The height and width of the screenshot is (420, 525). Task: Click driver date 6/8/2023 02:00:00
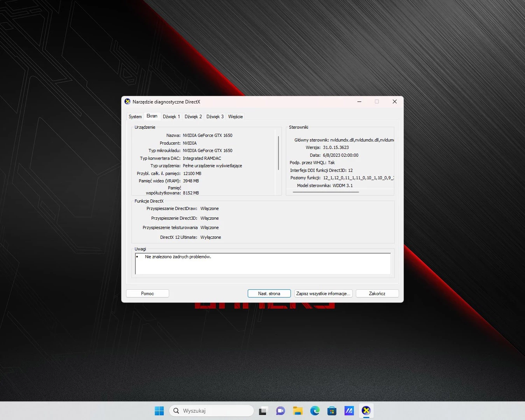pos(341,155)
